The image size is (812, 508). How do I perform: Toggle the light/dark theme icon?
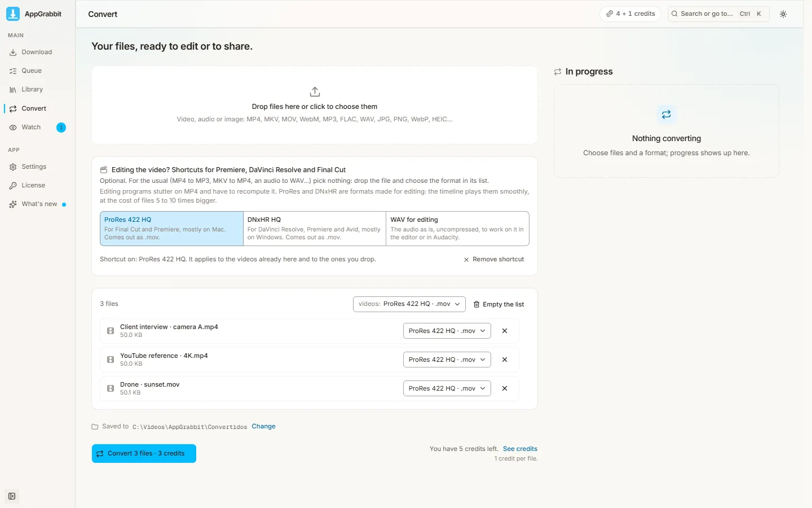(783, 14)
